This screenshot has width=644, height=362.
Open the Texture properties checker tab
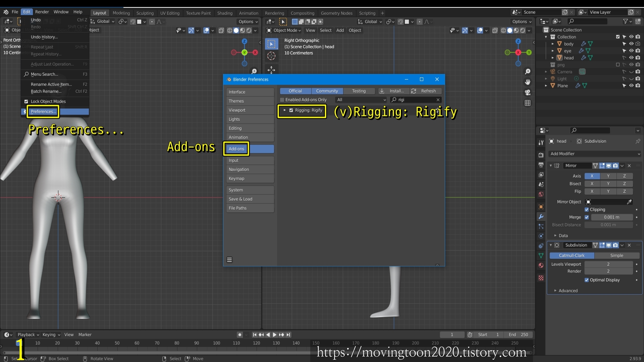541,278
